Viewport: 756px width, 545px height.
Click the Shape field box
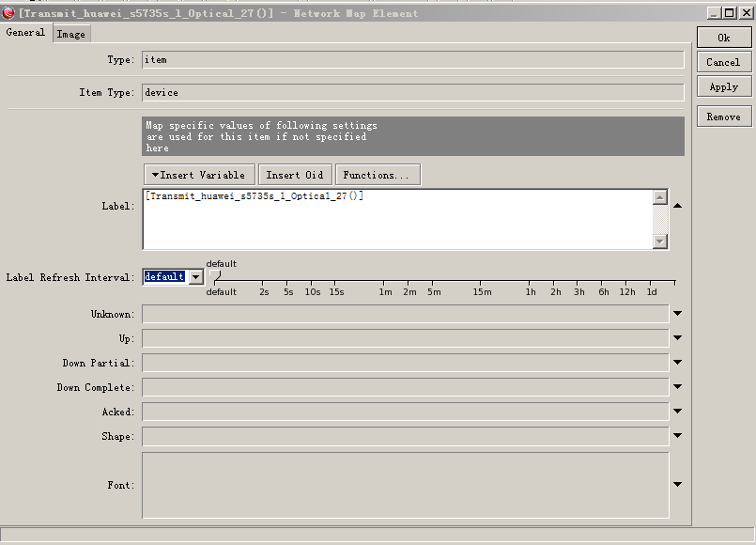pos(406,436)
